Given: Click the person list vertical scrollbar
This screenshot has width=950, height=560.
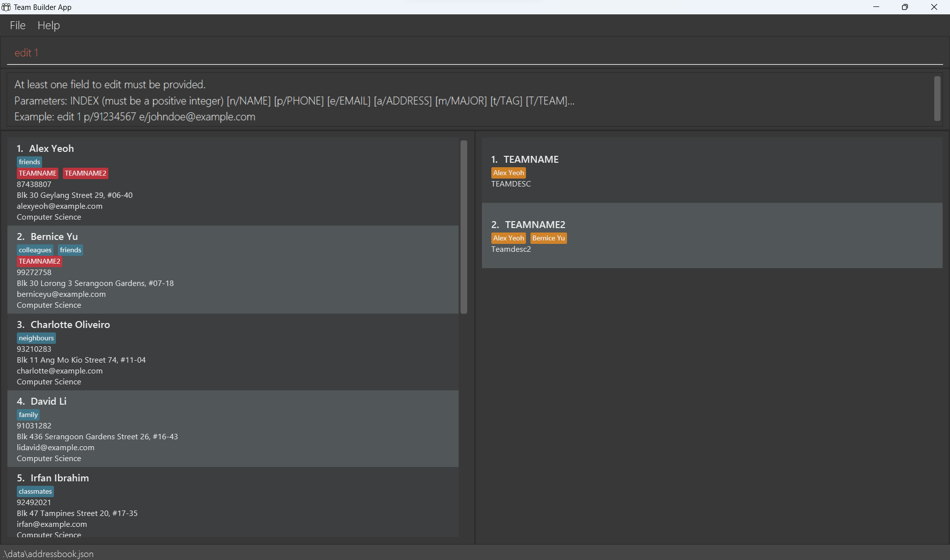Looking at the screenshot, I should [x=464, y=227].
